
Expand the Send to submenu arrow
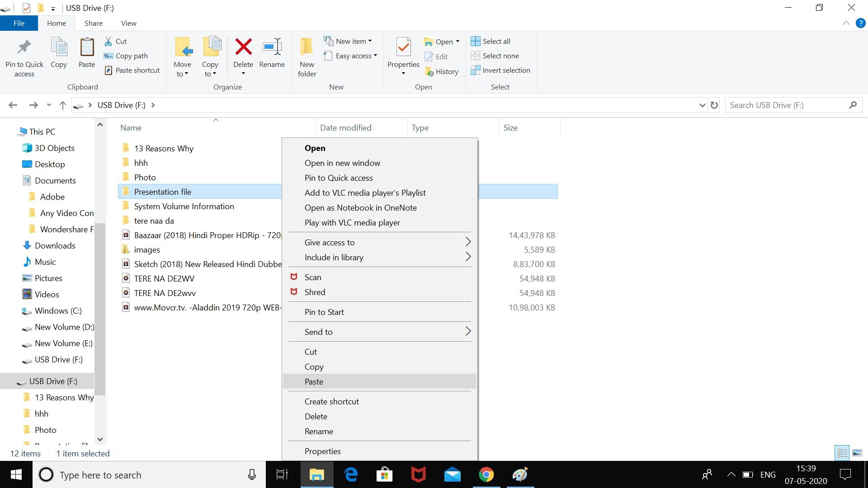point(468,331)
